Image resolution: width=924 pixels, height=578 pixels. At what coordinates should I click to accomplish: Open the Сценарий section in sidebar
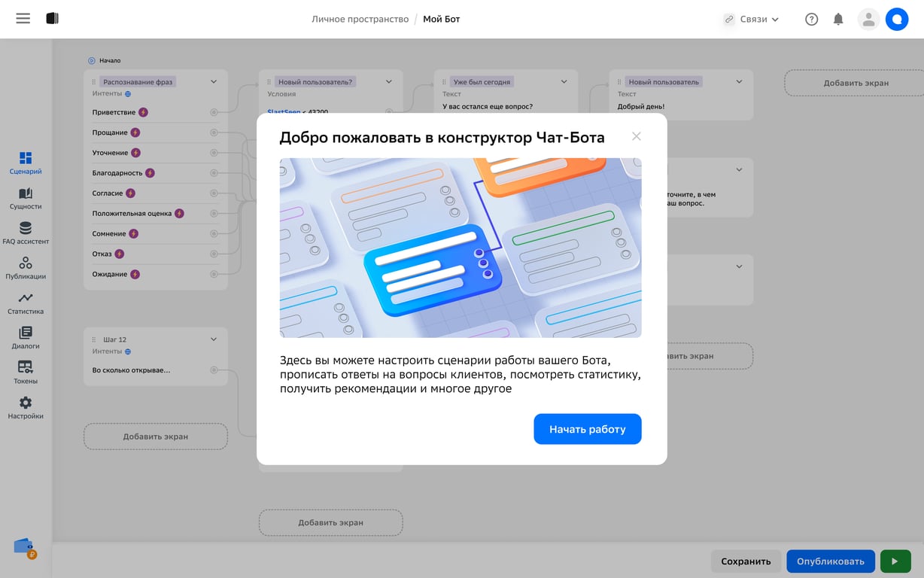coord(26,163)
